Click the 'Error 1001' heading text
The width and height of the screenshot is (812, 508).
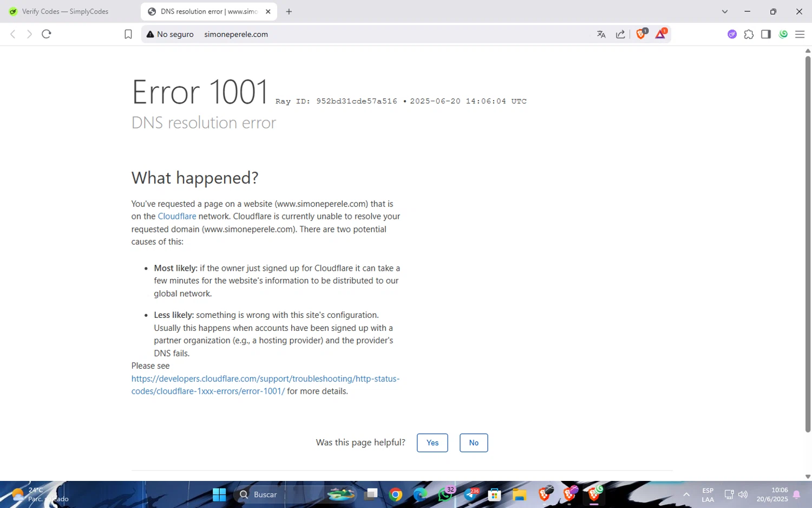pyautogui.click(x=200, y=92)
